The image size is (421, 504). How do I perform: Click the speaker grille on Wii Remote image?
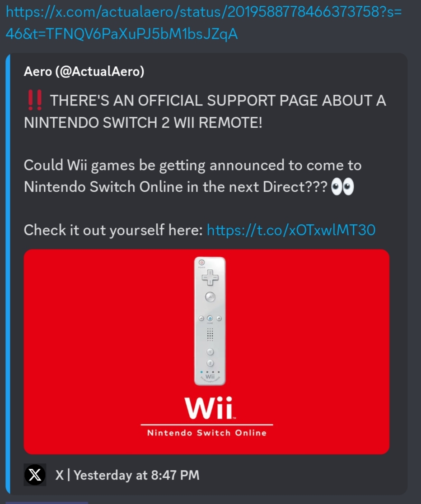click(210, 335)
